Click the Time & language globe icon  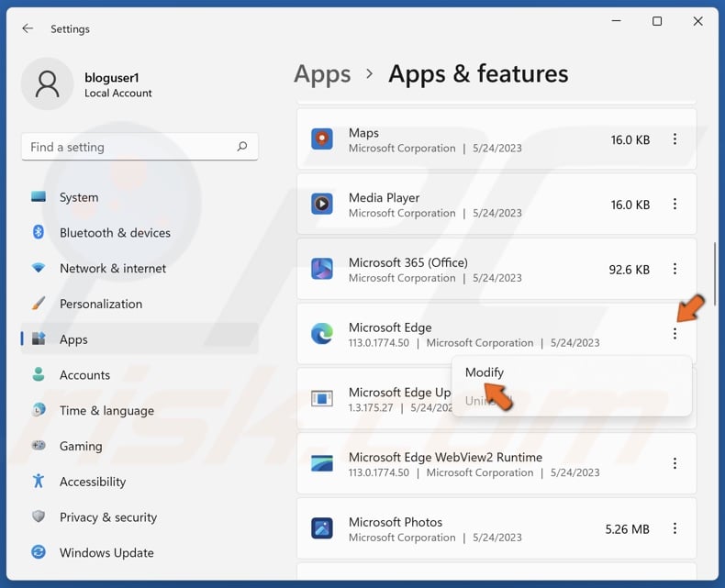click(x=39, y=409)
